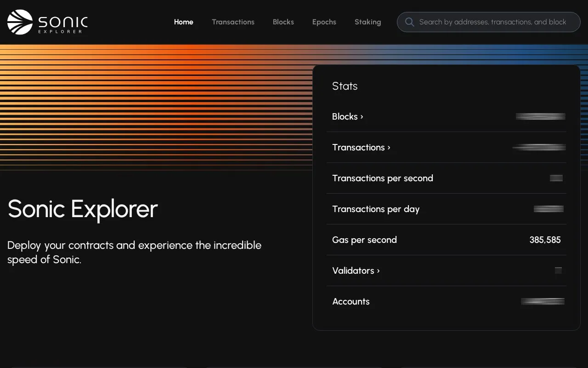Screen dimensions: 588x368
Task: Open the Blocks stats link
Action: click(x=348, y=116)
